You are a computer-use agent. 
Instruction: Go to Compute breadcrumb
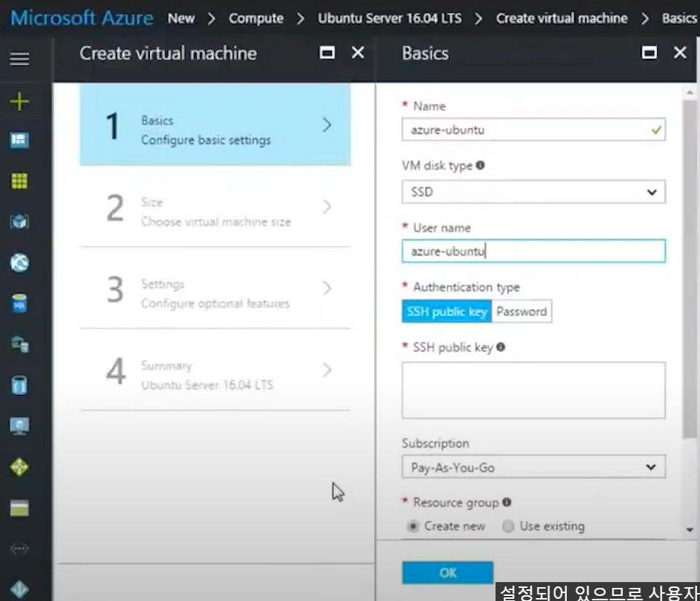click(256, 18)
